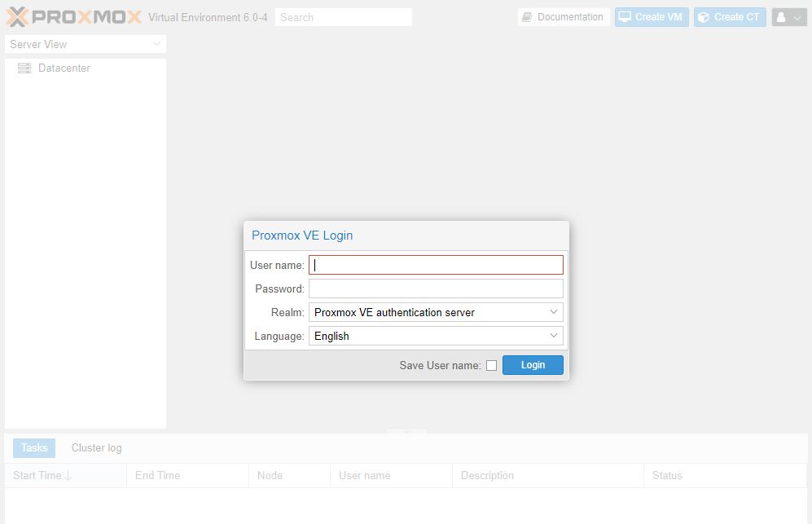
Task: Select Datacenter in the tree
Action: tap(64, 68)
